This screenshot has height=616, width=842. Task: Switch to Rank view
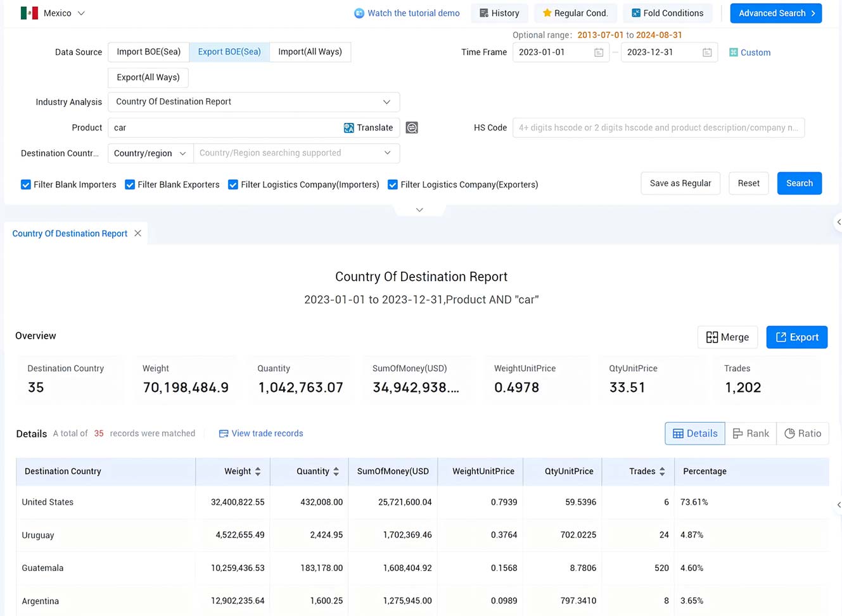tap(751, 434)
